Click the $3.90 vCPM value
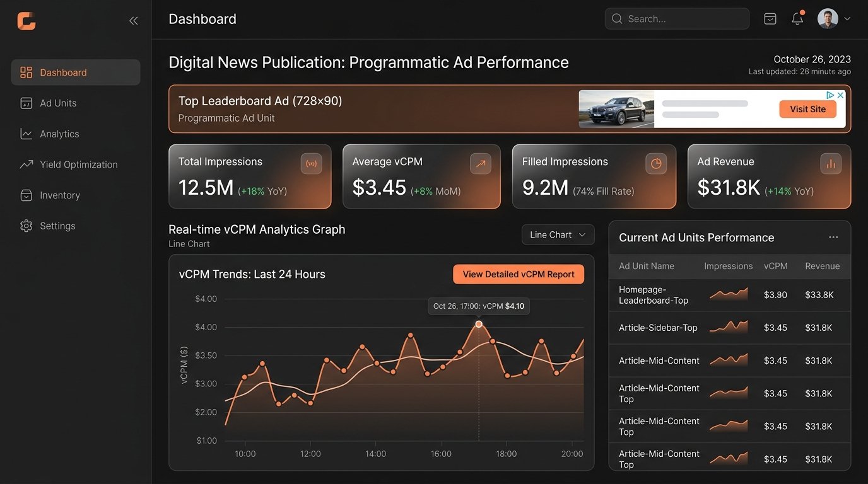The image size is (868, 484). click(x=775, y=295)
